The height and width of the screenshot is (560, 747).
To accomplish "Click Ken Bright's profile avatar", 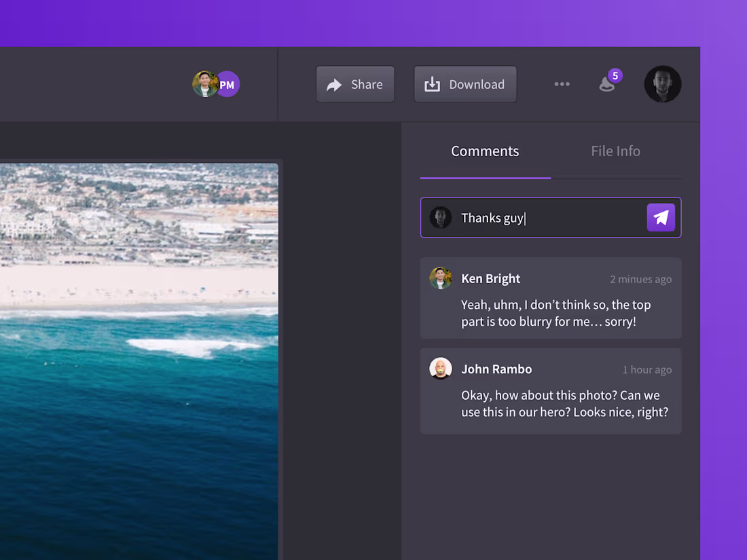I will (440, 278).
